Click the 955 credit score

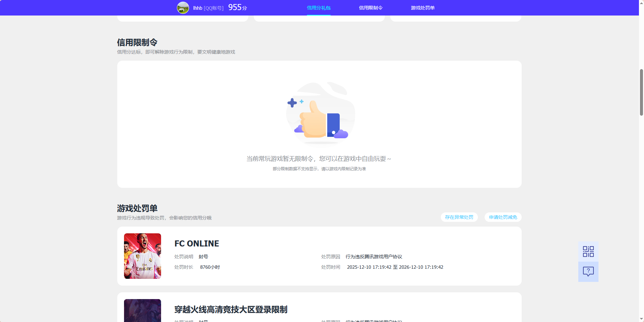tap(235, 7)
